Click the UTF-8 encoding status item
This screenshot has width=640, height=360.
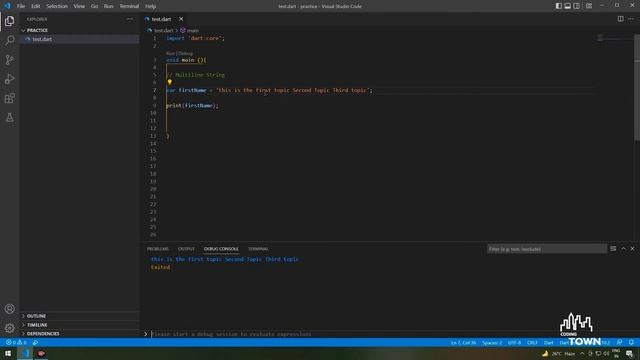point(514,342)
